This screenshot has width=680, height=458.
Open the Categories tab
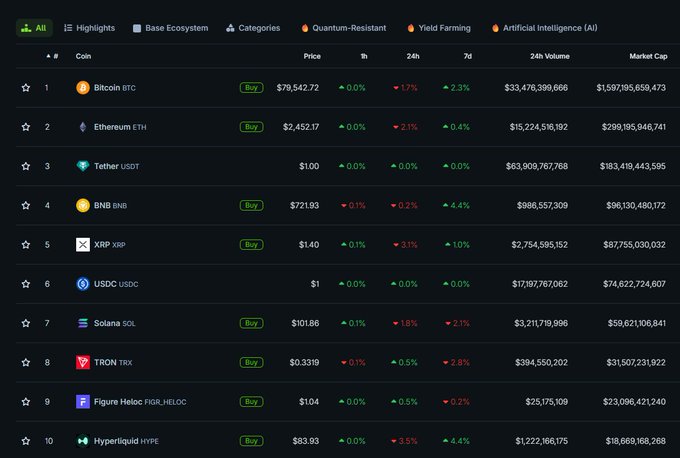click(253, 28)
